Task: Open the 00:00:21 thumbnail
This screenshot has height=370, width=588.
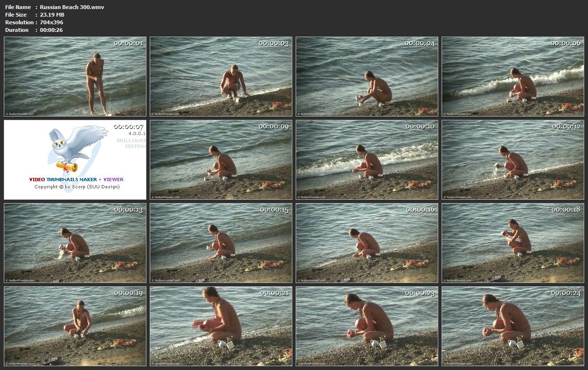Action: 221,326
